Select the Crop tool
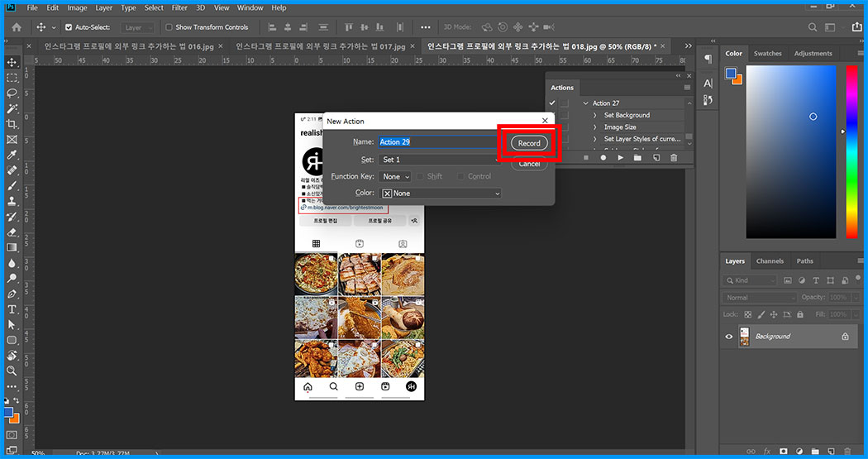The width and height of the screenshot is (868, 459). click(12, 124)
